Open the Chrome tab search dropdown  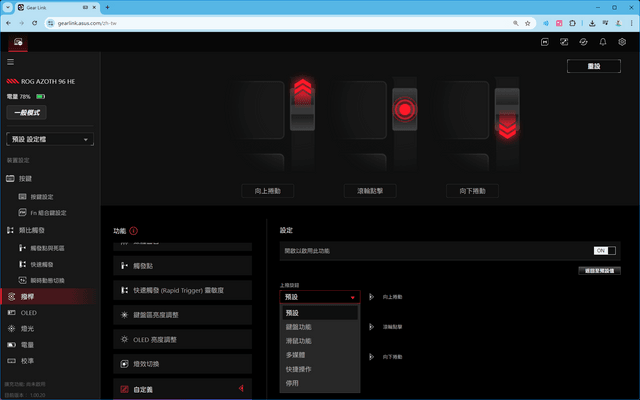pos(7,7)
